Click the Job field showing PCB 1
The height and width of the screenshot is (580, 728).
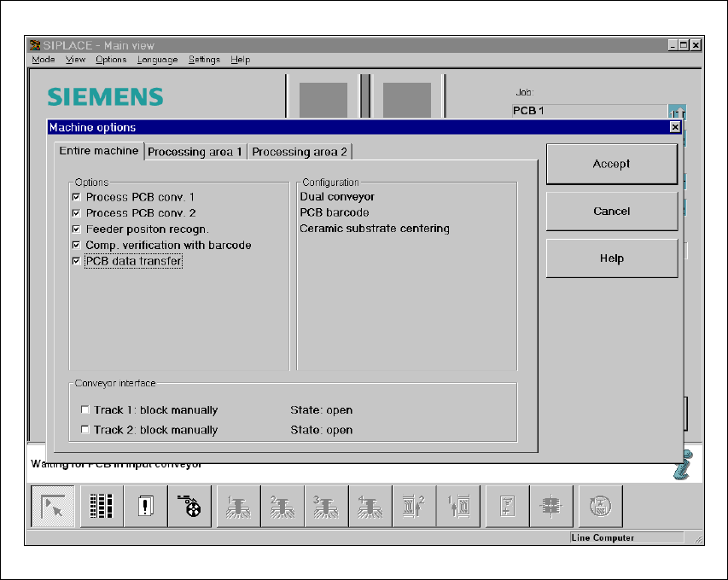(x=590, y=111)
